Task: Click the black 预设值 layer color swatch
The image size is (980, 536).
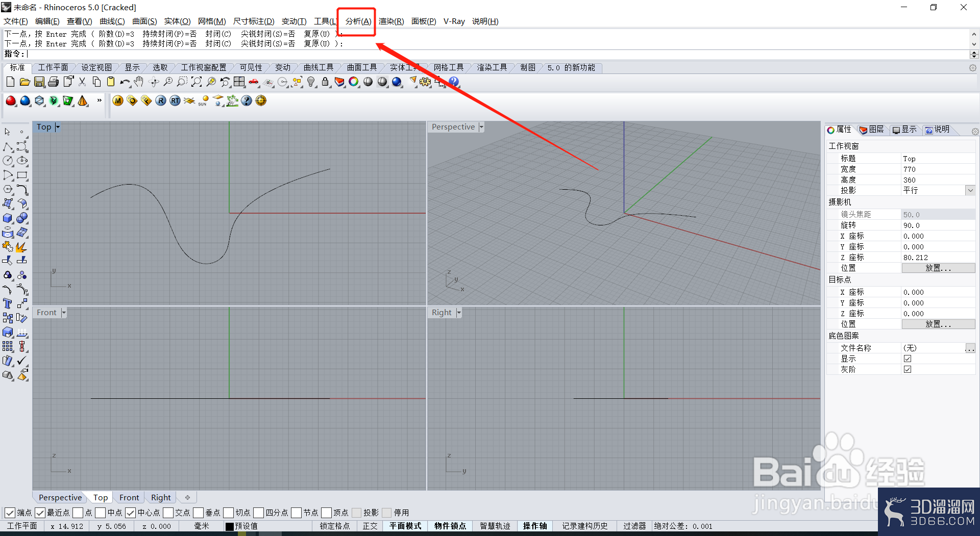Action: pos(230,526)
